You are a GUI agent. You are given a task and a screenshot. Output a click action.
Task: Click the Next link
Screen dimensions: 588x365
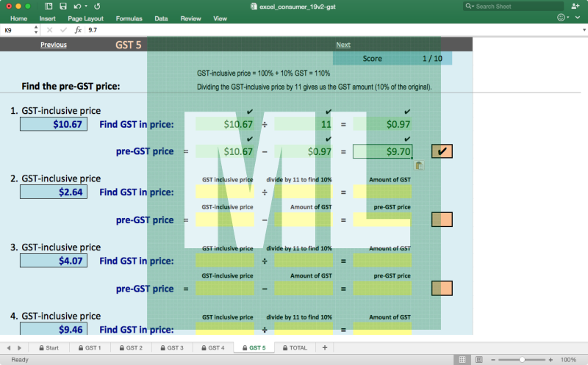pos(343,45)
